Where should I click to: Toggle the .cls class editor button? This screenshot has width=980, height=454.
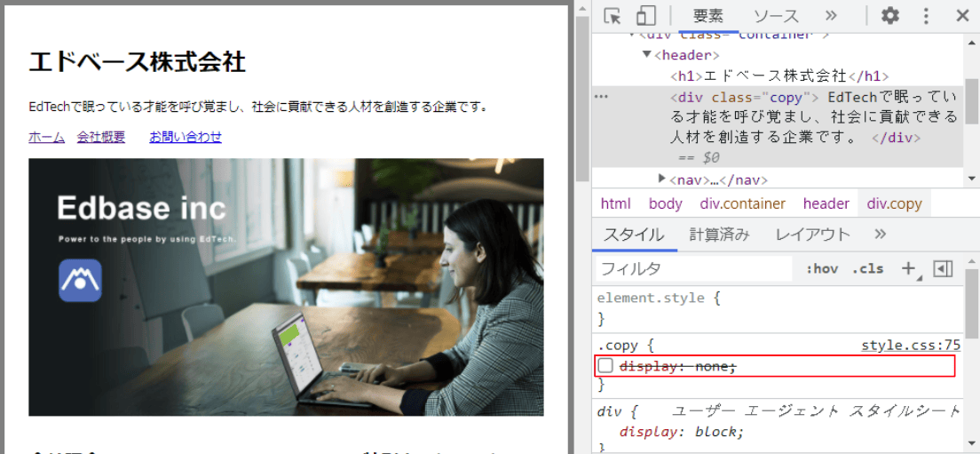pyautogui.click(x=867, y=269)
